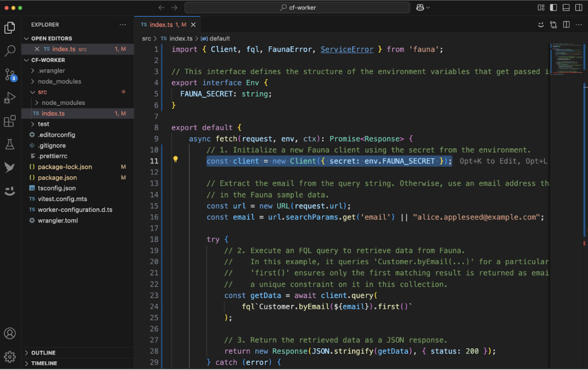Click the Explorer more actions ellipsis
Viewport: 588px width, 370px height.
(x=123, y=25)
